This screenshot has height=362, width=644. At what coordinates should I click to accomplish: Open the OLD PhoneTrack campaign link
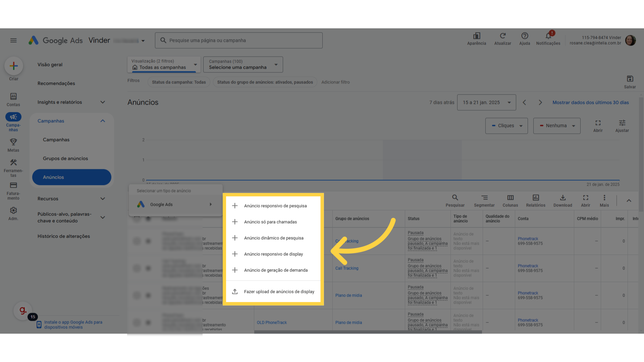pos(272,322)
